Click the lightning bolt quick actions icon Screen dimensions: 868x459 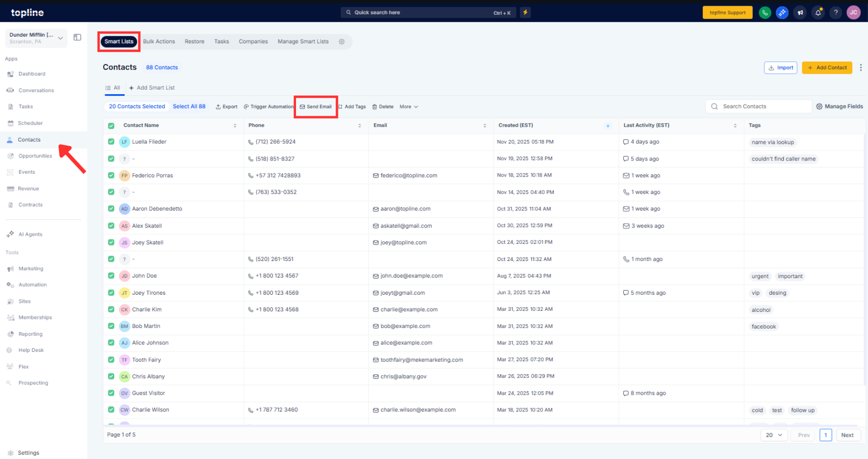(525, 12)
